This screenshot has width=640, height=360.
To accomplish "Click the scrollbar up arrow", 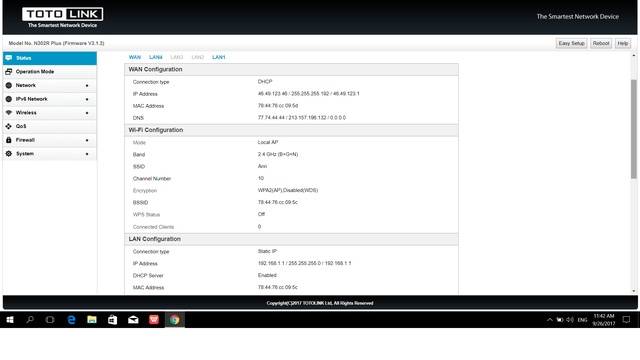I will click(633, 55).
